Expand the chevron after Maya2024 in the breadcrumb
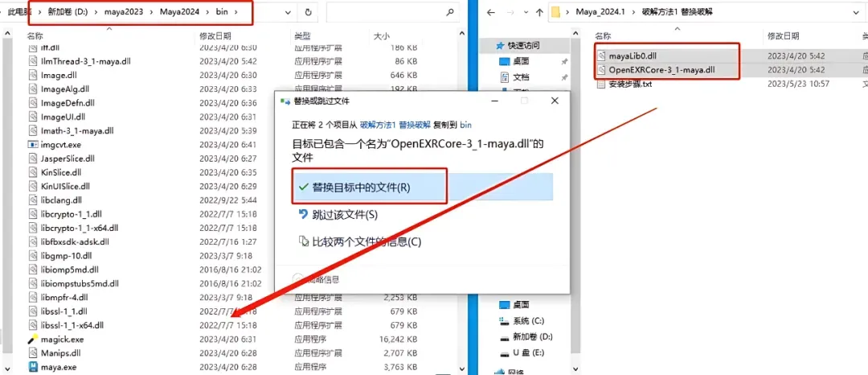Viewport: 868px width, 375px height. [207, 12]
